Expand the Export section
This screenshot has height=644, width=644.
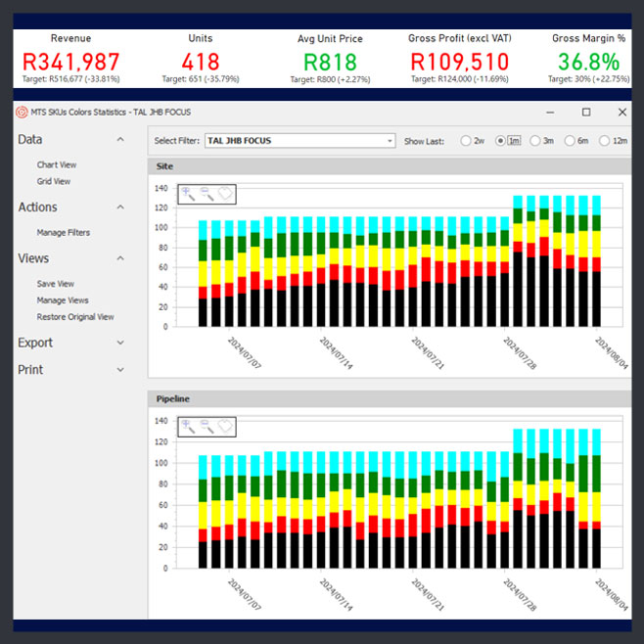pyautogui.click(x=120, y=344)
